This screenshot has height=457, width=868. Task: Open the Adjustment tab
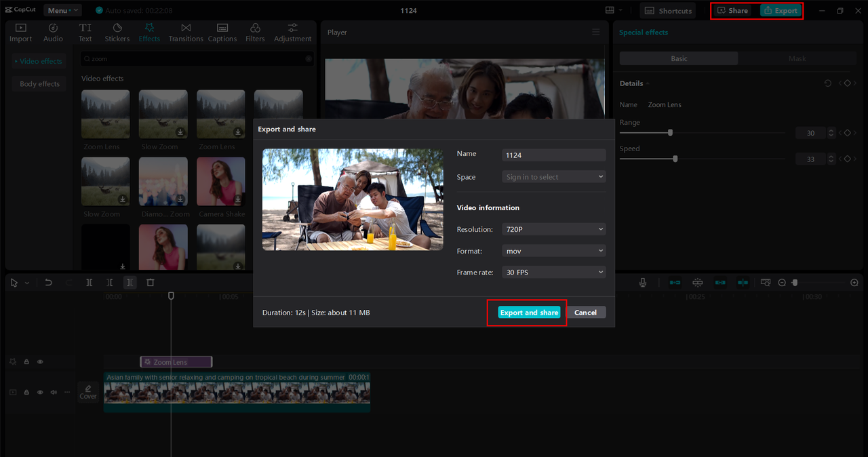(x=293, y=33)
